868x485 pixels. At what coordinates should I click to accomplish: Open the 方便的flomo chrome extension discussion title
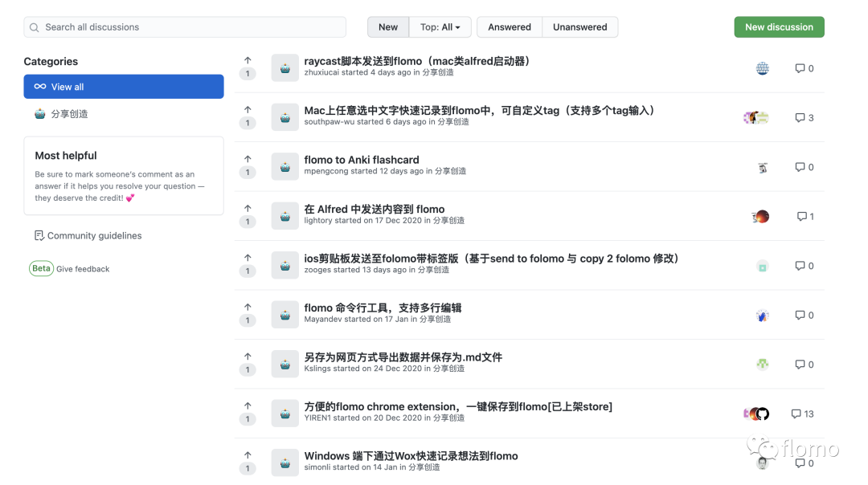pos(458,406)
